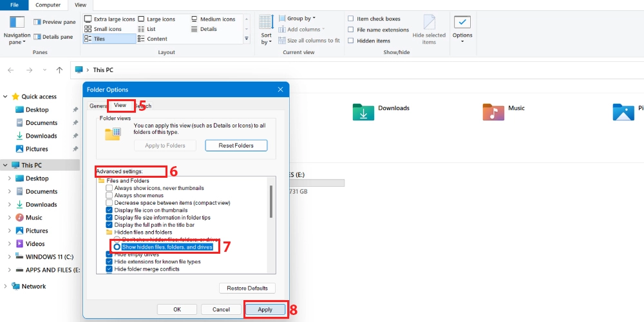Open the Options button in ribbon
This screenshot has width=644, height=322.
(462, 30)
